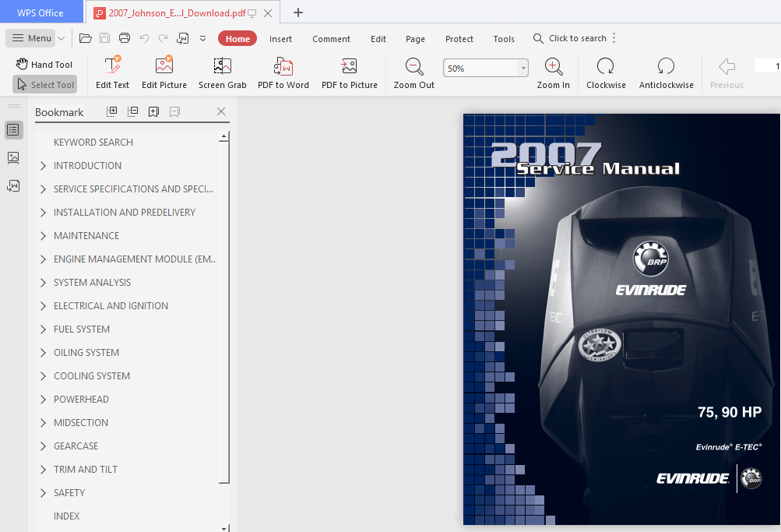Go to the GEARCASE bookmark
This screenshot has width=781, height=532.
[76, 446]
